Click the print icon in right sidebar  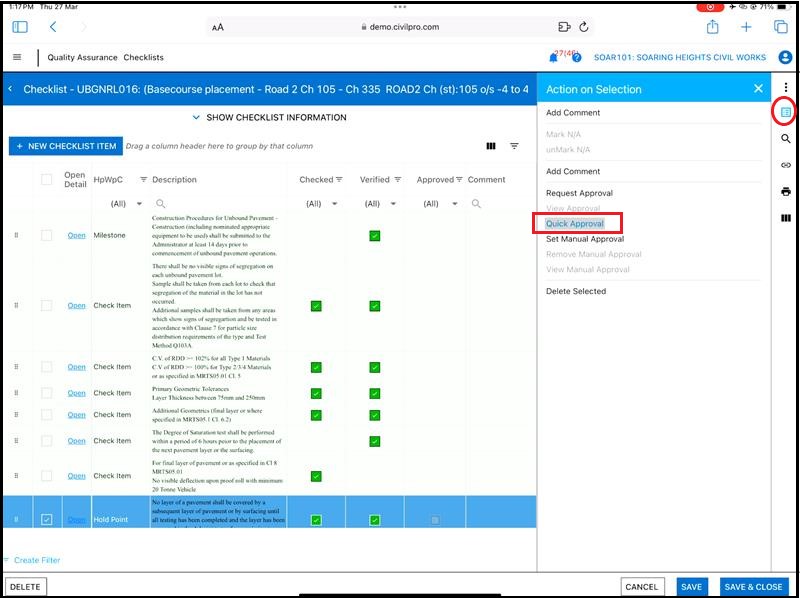(786, 191)
